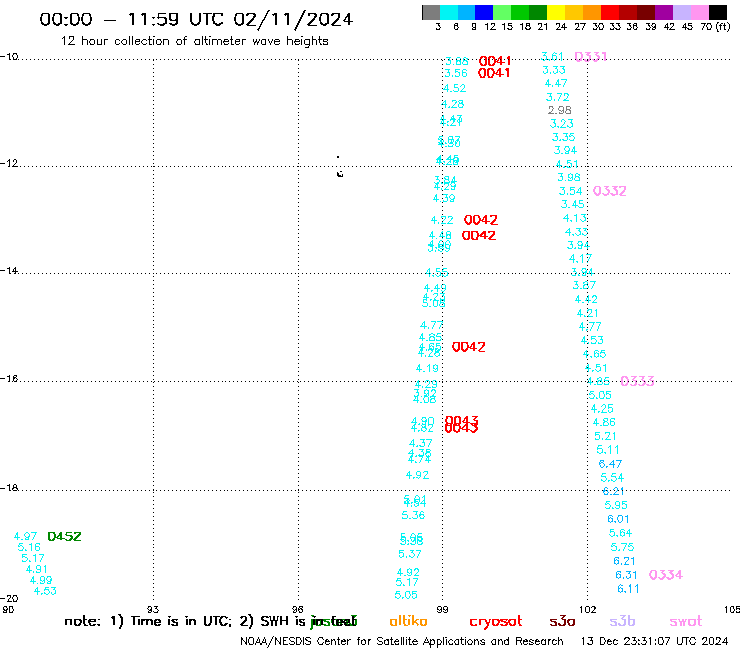Click the wave height value 5.95
The image size is (740, 650).
tap(616, 506)
